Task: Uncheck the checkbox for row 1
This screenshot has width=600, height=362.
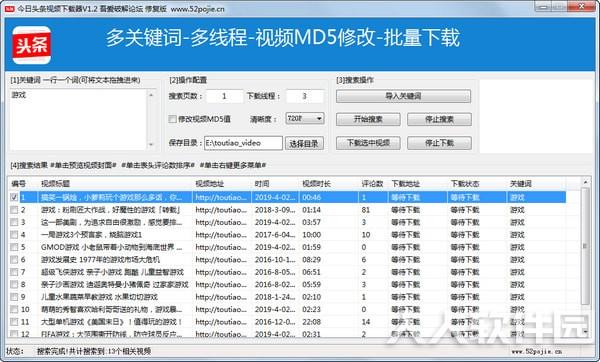Action: tap(14, 197)
